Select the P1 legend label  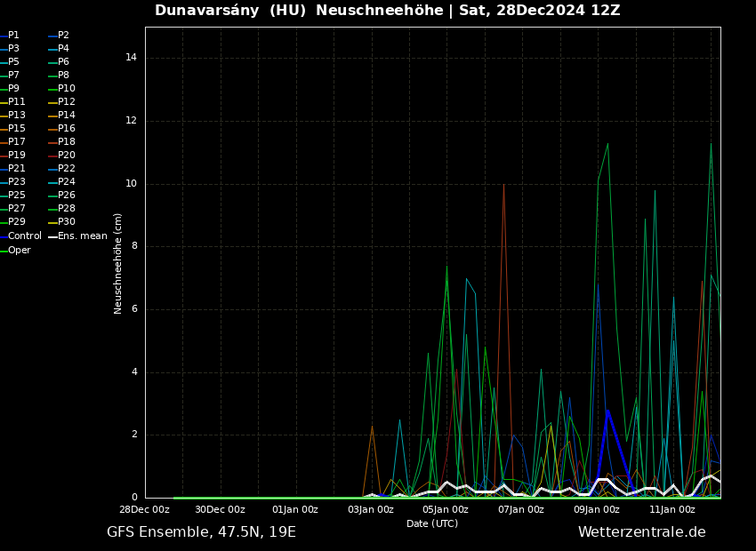point(13,36)
